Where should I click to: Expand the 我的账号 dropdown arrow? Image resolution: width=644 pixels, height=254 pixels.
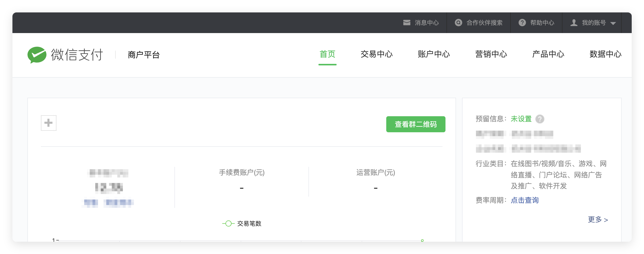tap(613, 23)
